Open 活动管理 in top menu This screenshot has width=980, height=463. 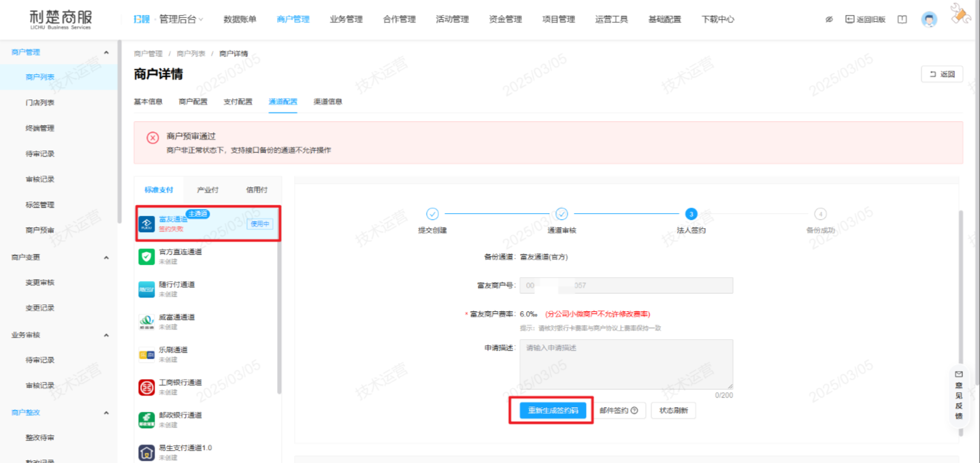pyautogui.click(x=453, y=20)
